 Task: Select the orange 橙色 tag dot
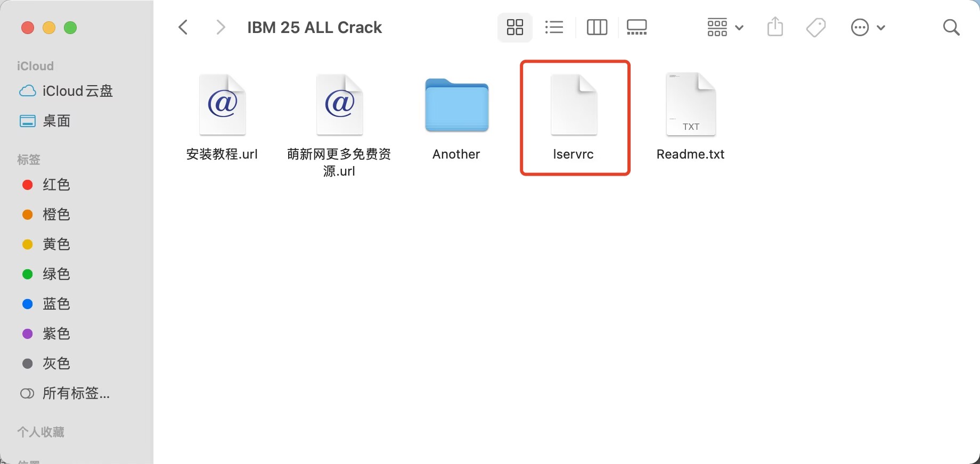click(x=28, y=214)
